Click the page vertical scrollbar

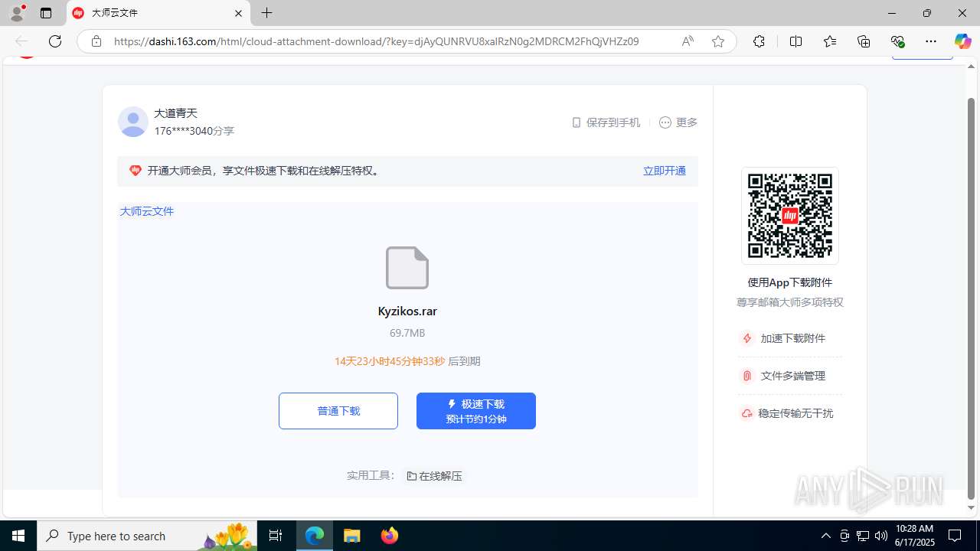tap(971, 298)
